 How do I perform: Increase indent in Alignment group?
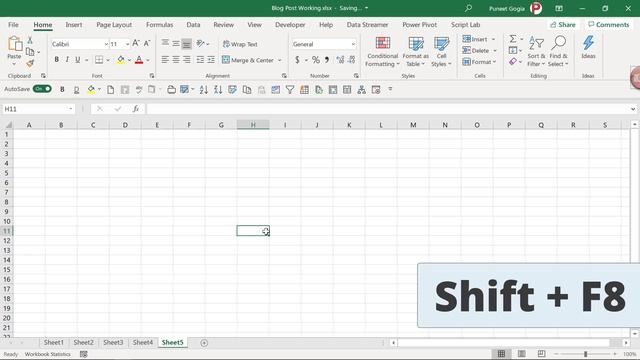(211, 60)
